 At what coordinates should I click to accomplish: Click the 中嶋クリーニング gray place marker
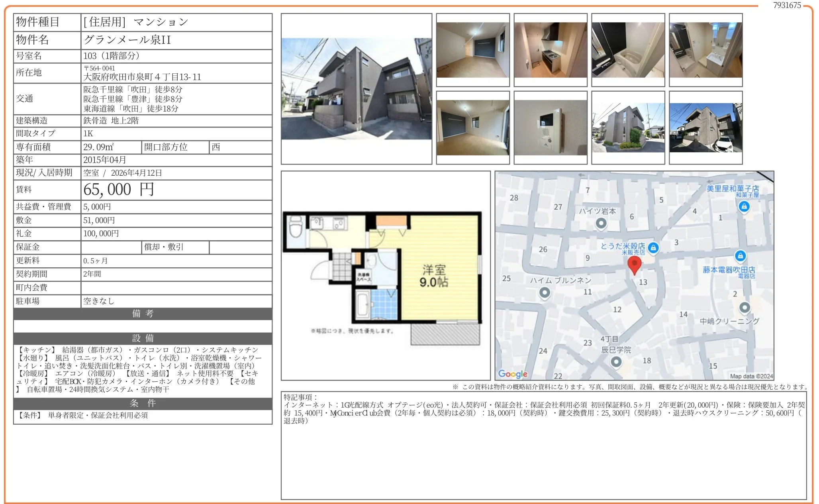[745, 308]
